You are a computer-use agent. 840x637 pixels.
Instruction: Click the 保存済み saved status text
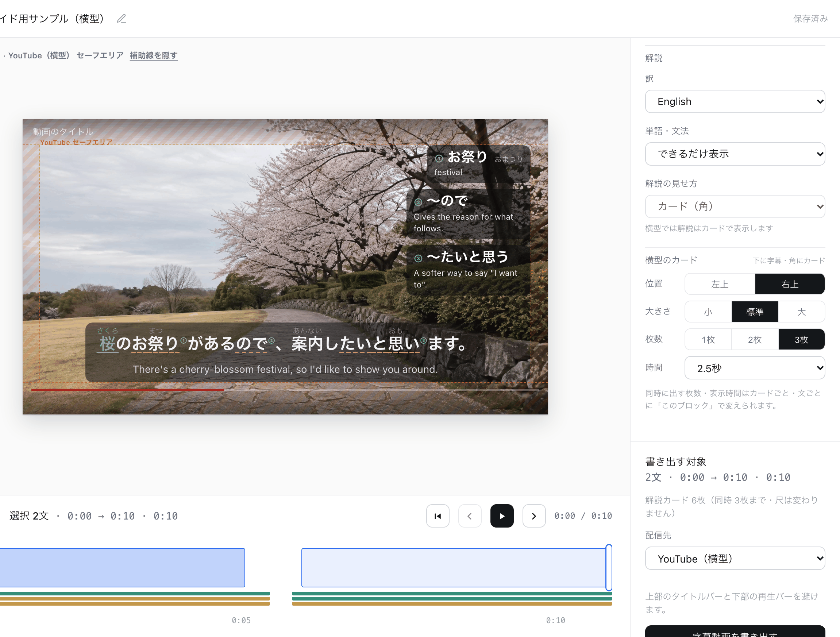point(810,19)
